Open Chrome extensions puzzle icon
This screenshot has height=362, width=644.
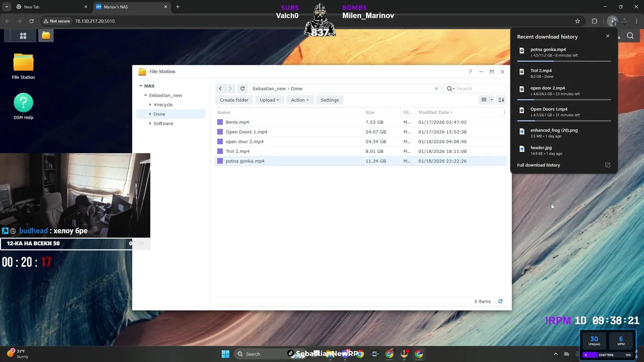pyautogui.click(x=595, y=21)
